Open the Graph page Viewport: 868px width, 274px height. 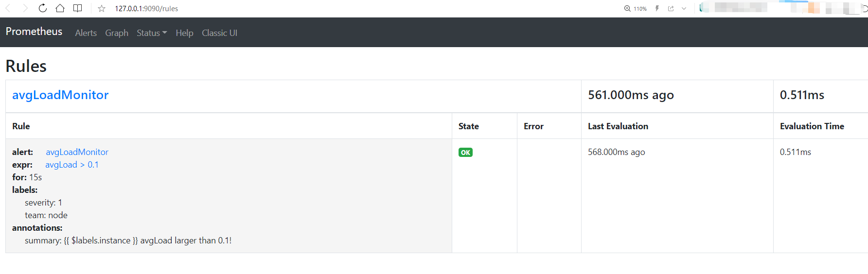[117, 33]
